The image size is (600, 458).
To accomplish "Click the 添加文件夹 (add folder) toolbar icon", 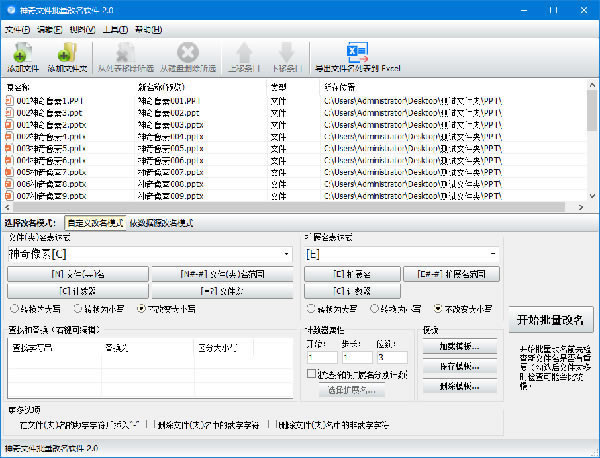I will 67,53.
